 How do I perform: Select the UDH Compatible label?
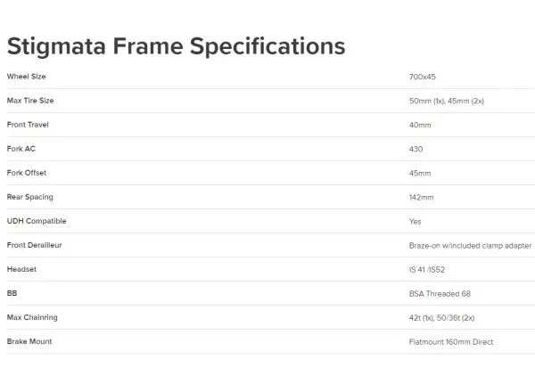(x=37, y=221)
